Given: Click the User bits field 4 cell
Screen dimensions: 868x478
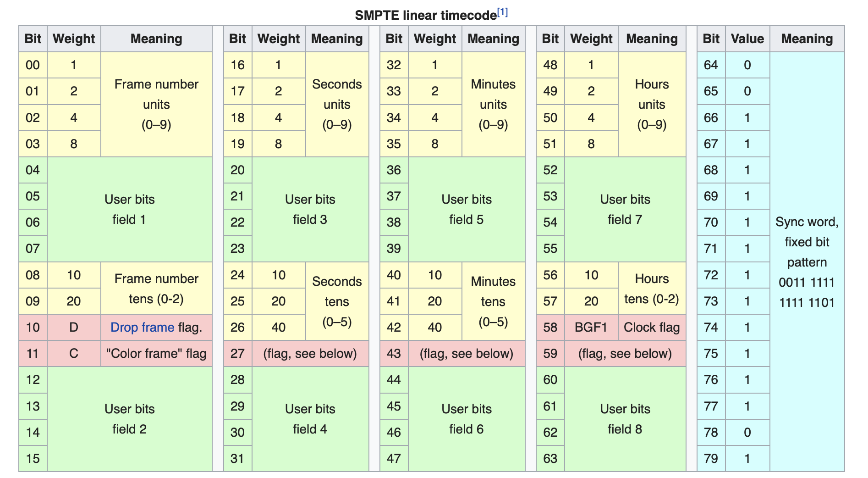Looking at the screenshot, I should pyautogui.click(x=310, y=419).
